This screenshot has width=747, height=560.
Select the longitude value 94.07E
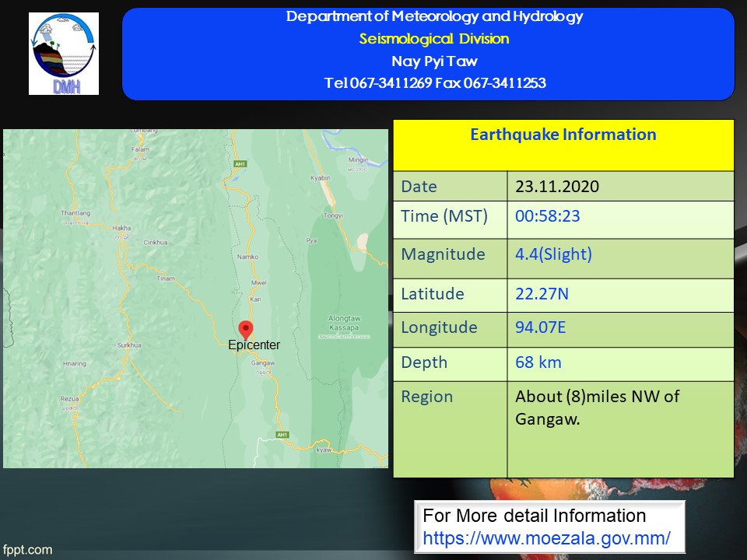click(x=541, y=327)
